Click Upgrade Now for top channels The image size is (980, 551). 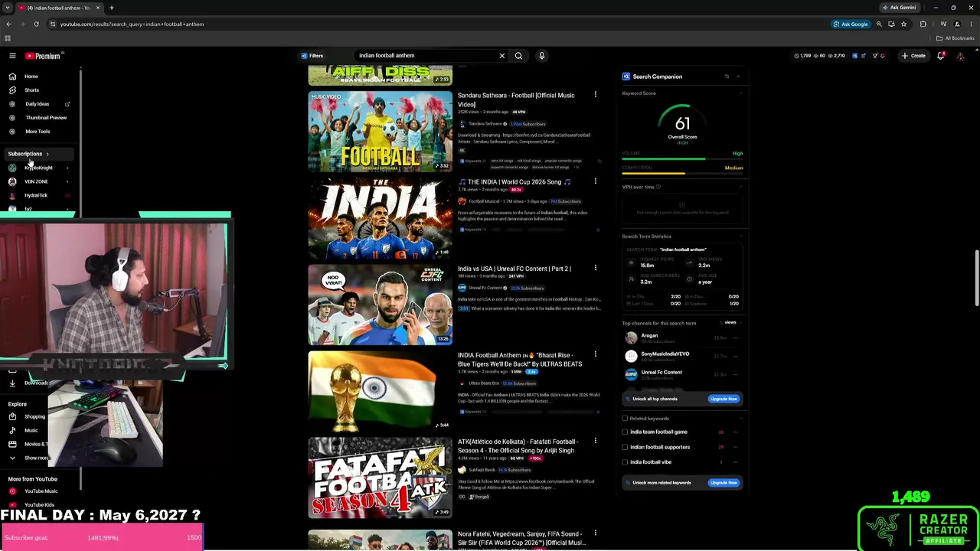724,399
